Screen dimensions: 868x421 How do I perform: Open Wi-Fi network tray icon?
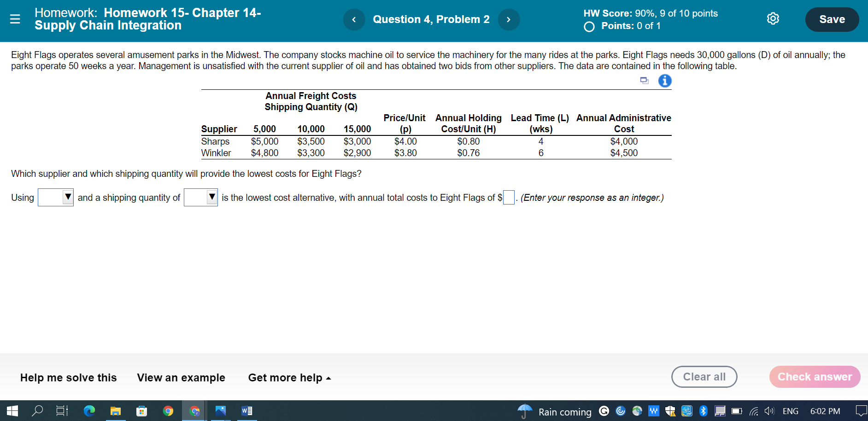click(x=754, y=411)
